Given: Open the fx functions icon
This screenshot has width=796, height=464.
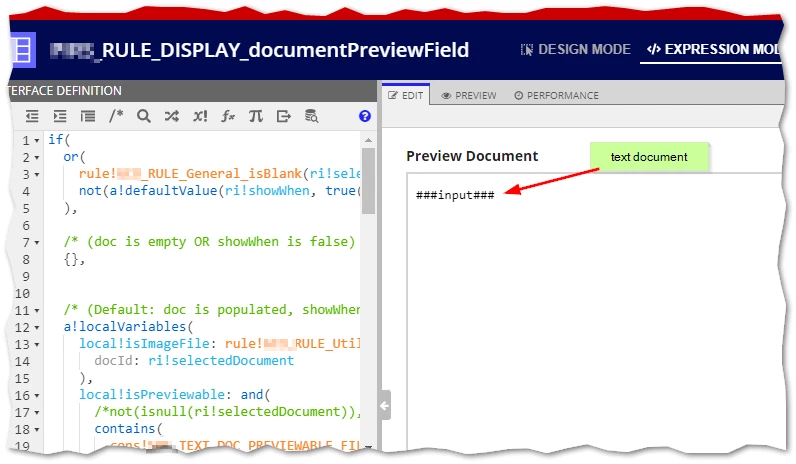Looking at the screenshot, I should click(x=228, y=116).
